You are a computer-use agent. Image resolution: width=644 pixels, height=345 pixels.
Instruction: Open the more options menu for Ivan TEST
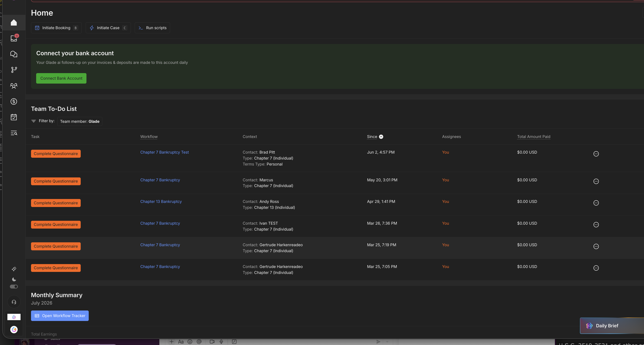[x=596, y=224]
